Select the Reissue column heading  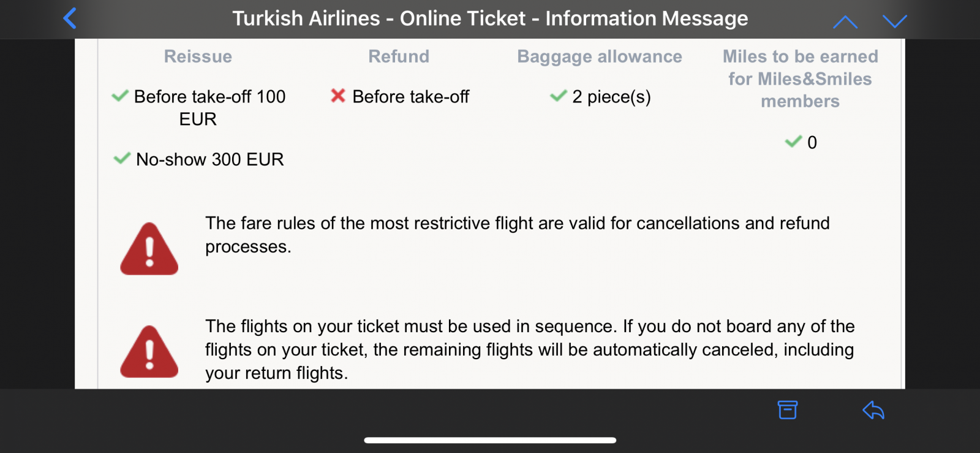pyautogui.click(x=198, y=56)
